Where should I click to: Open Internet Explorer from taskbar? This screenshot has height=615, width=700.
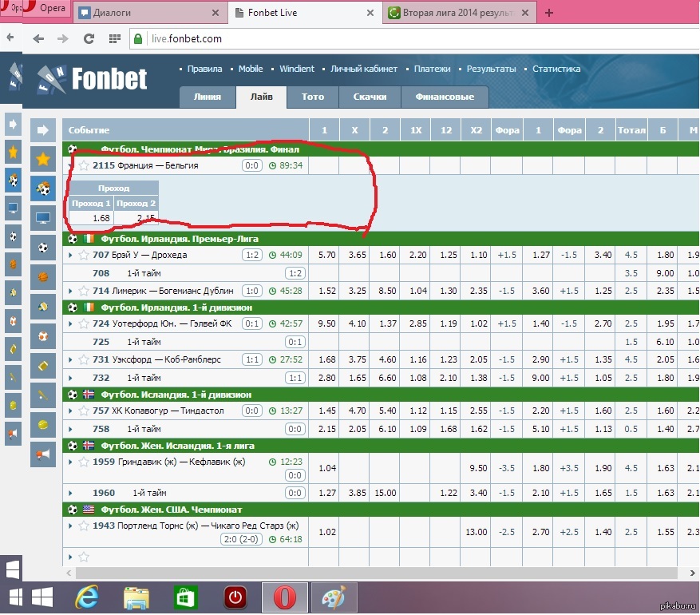click(x=87, y=597)
